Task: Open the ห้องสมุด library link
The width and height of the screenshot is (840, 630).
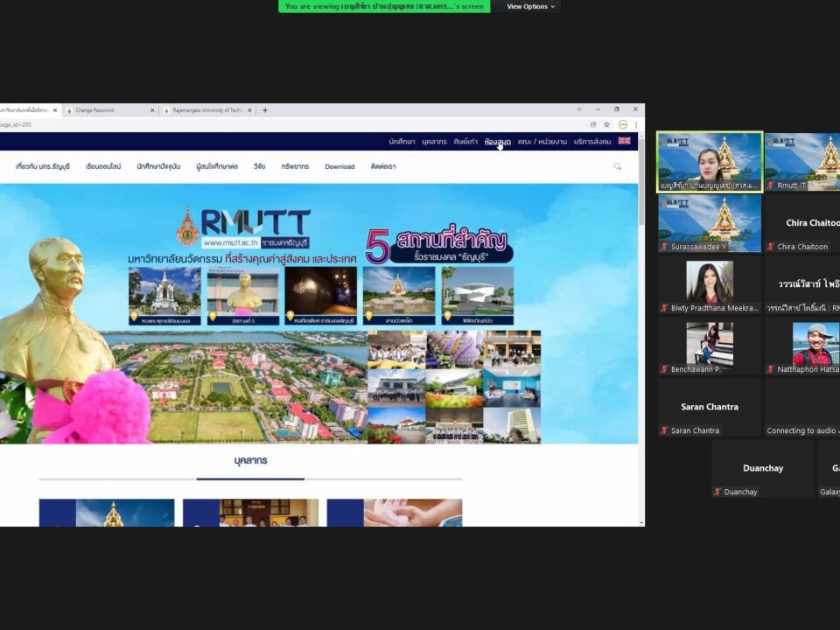Action: (x=497, y=142)
